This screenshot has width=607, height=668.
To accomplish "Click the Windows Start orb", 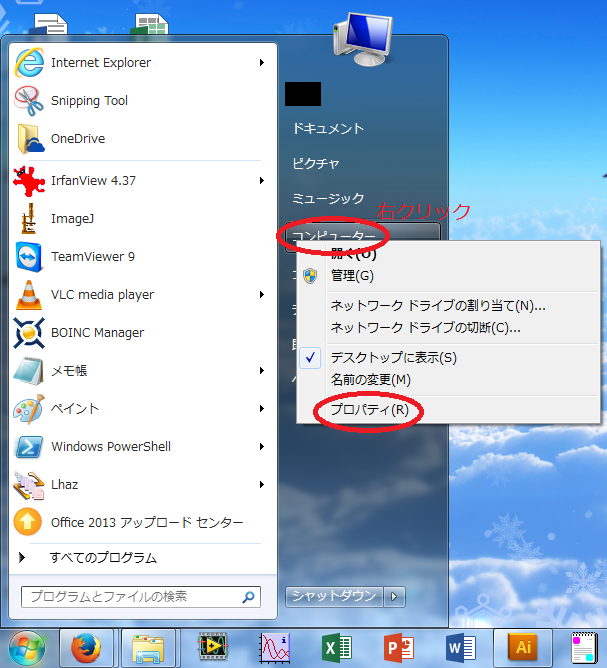I will click(x=27, y=648).
